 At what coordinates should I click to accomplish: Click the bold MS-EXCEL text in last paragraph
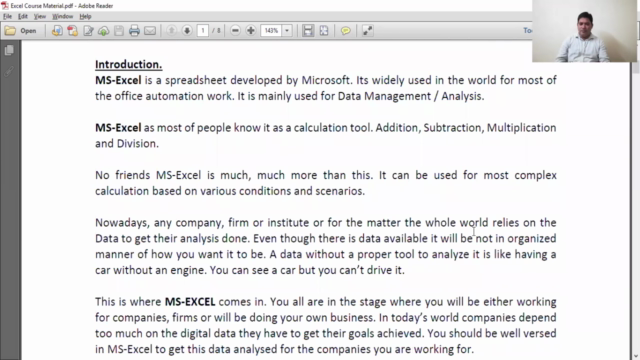(190, 302)
